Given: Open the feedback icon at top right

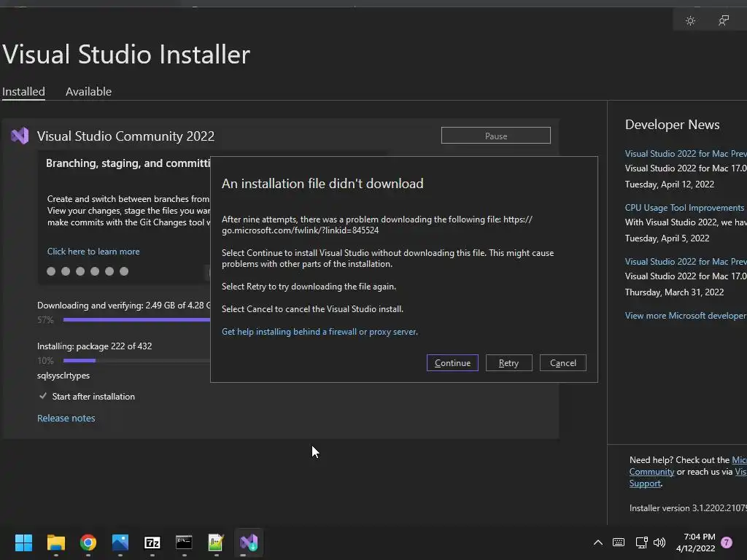Looking at the screenshot, I should coord(723,21).
